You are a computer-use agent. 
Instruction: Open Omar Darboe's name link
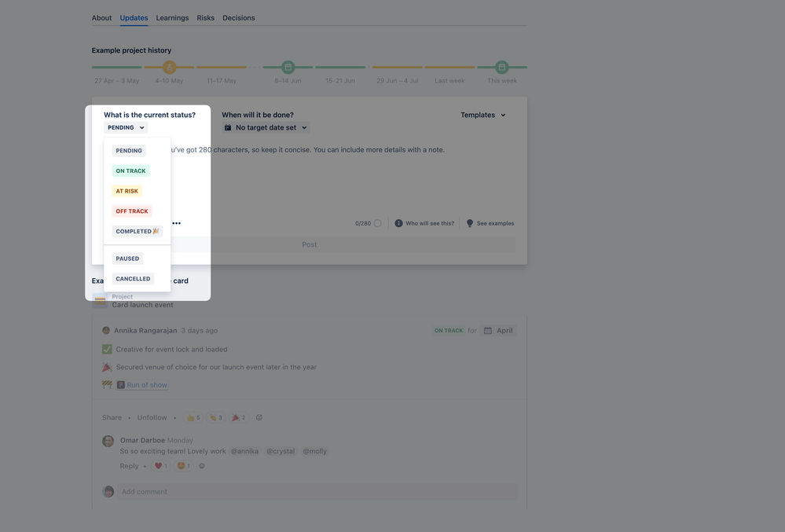pyautogui.click(x=142, y=440)
